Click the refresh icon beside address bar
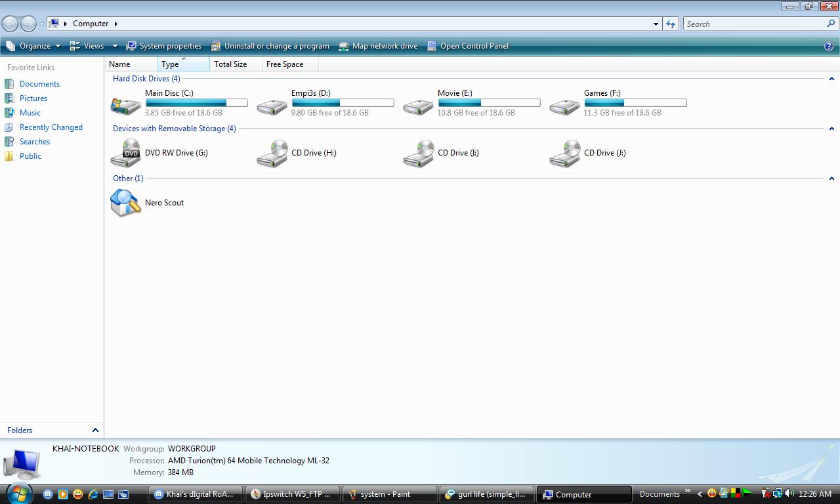 671,24
